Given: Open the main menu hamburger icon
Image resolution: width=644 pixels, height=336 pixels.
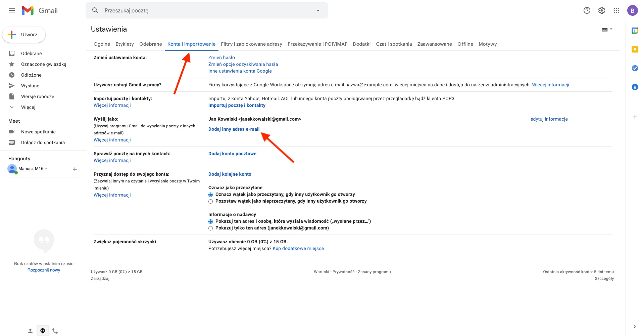Looking at the screenshot, I should [12, 10].
